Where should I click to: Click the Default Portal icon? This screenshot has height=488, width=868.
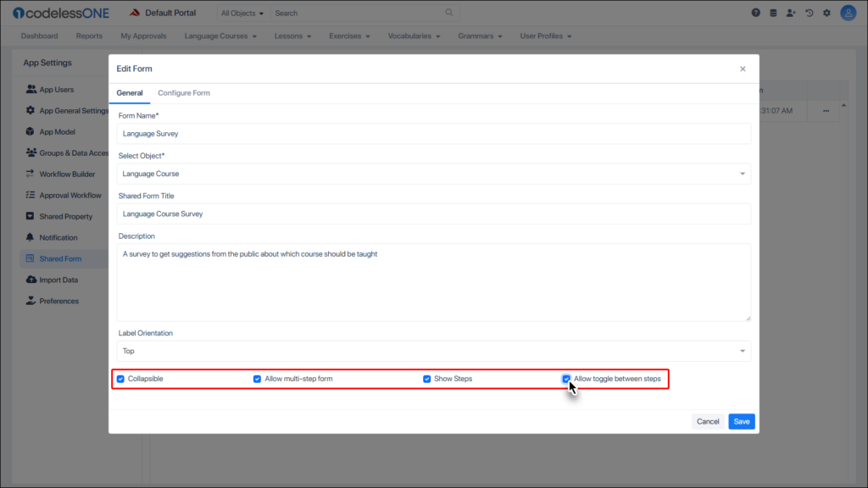click(x=135, y=13)
